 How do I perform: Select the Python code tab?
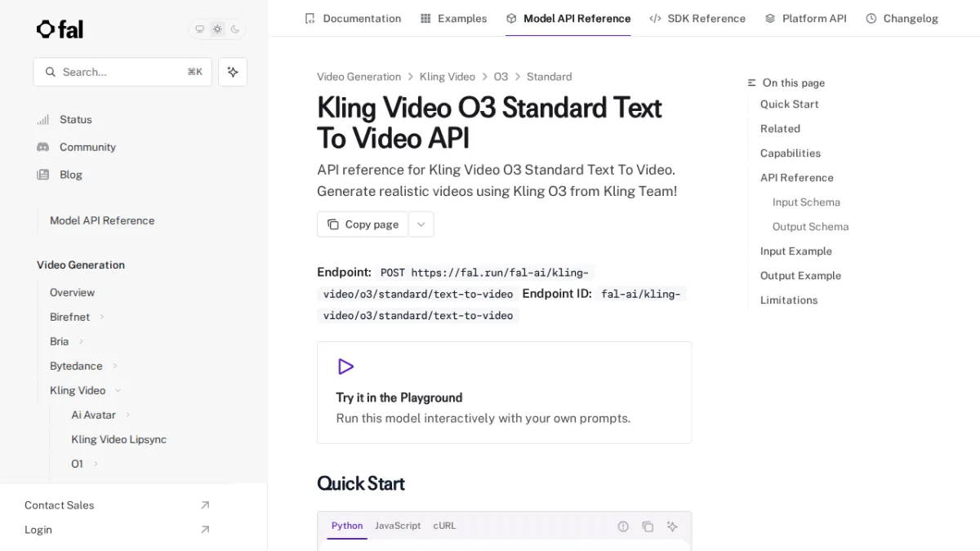pos(347,526)
